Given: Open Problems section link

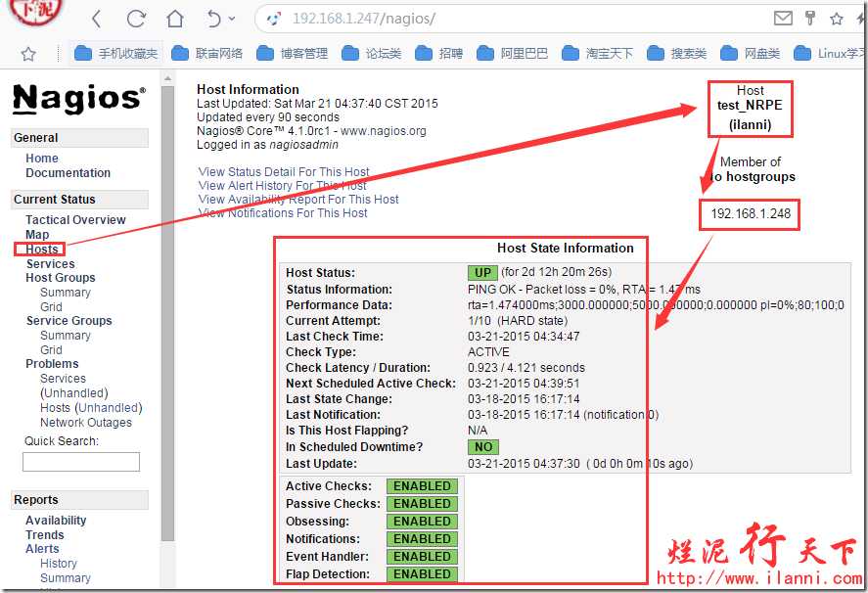Looking at the screenshot, I should 52,364.
